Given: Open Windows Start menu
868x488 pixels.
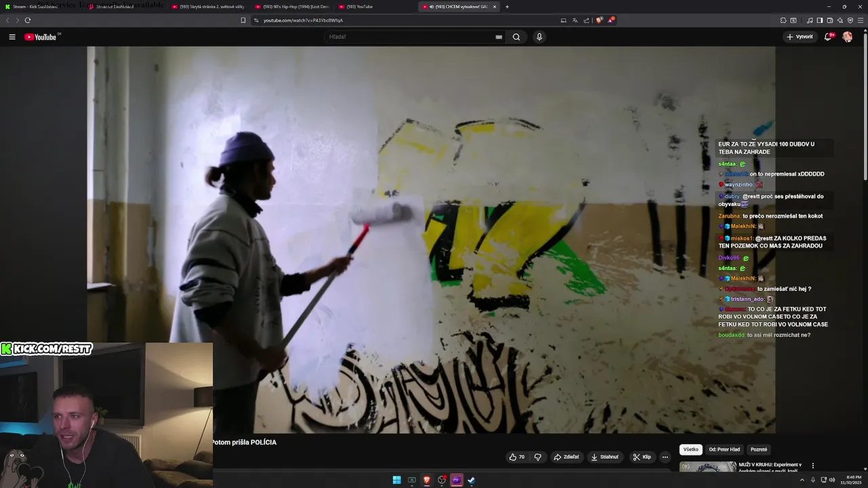Looking at the screenshot, I should (x=397, y=480).
